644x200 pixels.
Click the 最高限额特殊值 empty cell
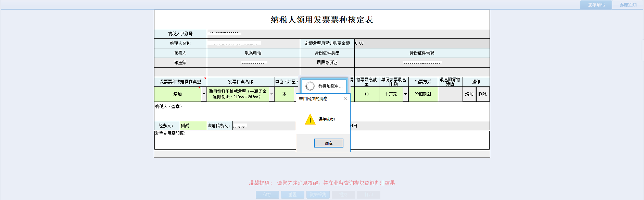tap(450, 94)
